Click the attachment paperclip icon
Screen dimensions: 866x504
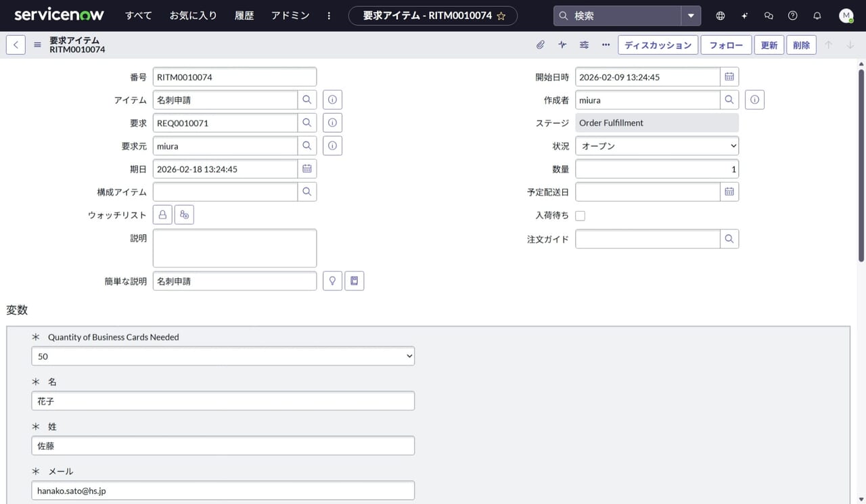point(541,45)
